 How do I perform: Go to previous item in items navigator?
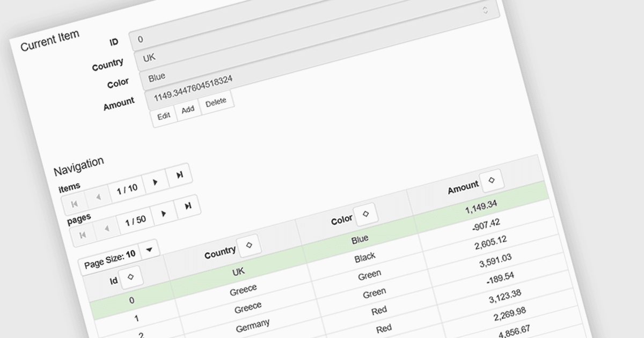[98, 197]
